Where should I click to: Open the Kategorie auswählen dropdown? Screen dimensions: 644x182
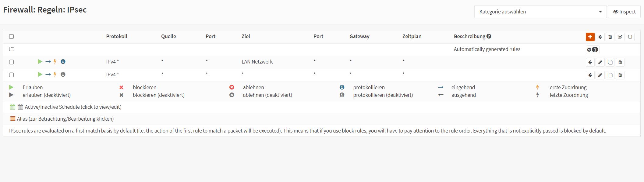coord(540,12)
